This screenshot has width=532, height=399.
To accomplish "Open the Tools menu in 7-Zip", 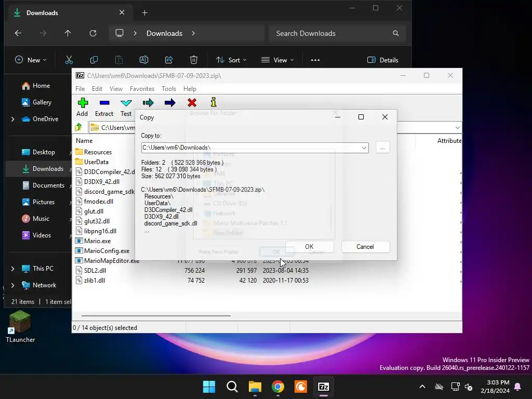I will click(169, 88).
